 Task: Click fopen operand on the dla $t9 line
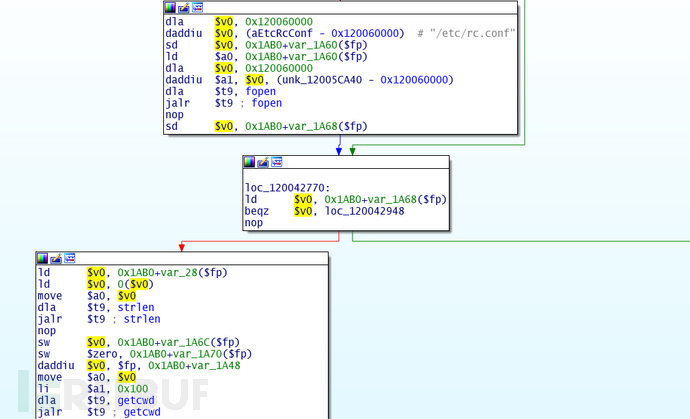pos(261,92)
